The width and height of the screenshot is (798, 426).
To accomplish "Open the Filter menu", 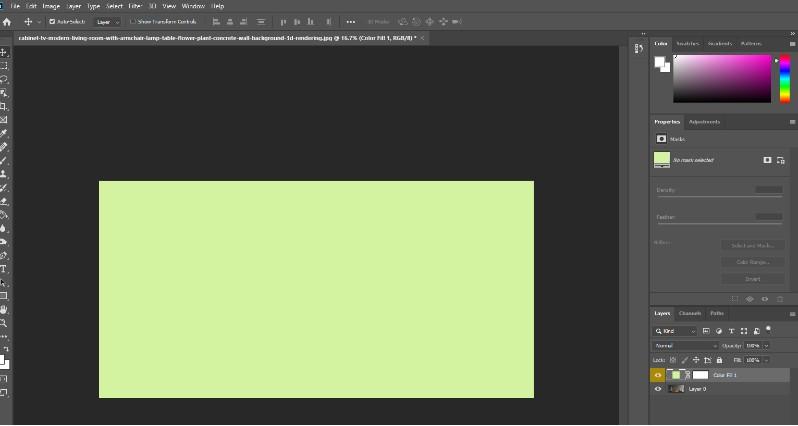I will [135, 6].
